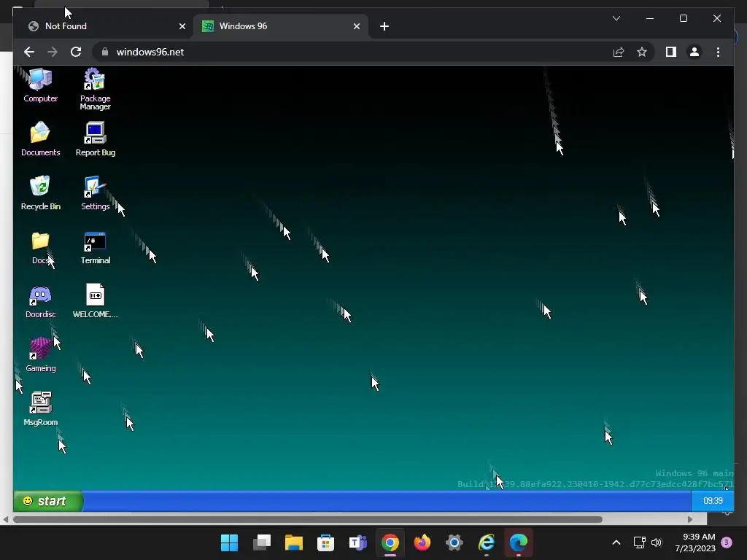
Task: Open a new browser tab
Action: (384, 26)
